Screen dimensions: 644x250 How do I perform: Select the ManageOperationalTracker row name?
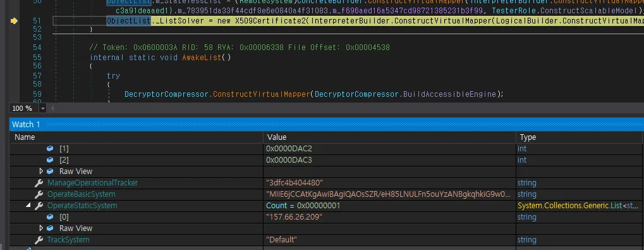click(x=92, y=182)
